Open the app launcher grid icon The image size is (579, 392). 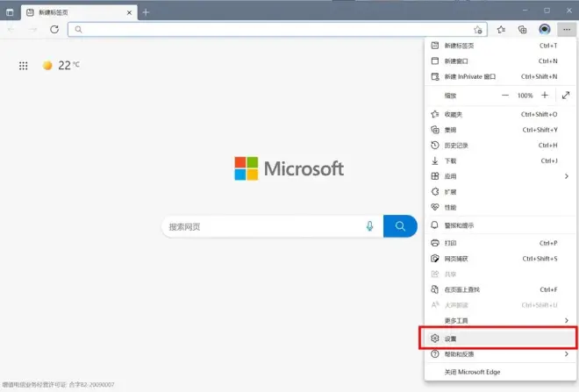[x=24, y=66]
